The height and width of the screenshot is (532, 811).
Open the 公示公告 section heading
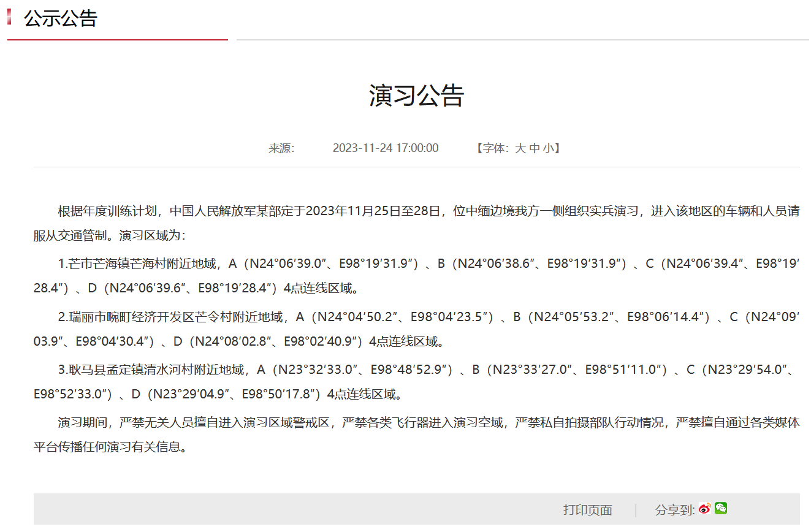point(61,18)
